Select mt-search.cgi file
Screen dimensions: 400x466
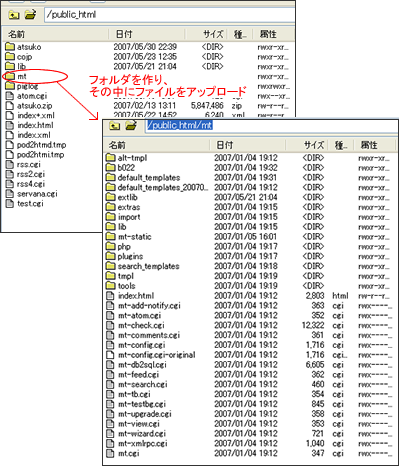coord(137,384)
